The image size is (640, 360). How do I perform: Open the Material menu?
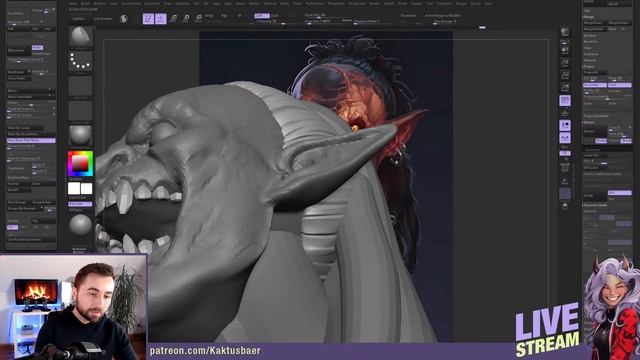click(270, 3)
